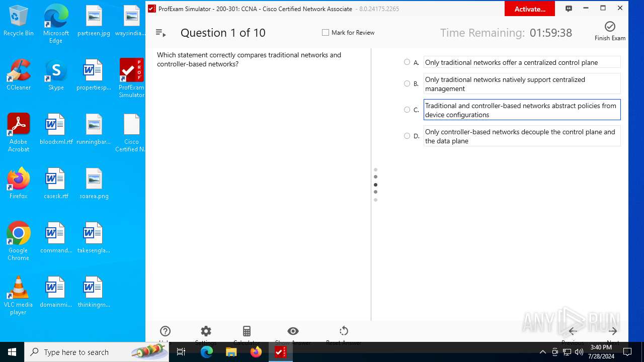This screenshot has width=644, height=362.
Task: Select the runningbar desktop image file
Action: pyautogui.click(x=94, y=129)
